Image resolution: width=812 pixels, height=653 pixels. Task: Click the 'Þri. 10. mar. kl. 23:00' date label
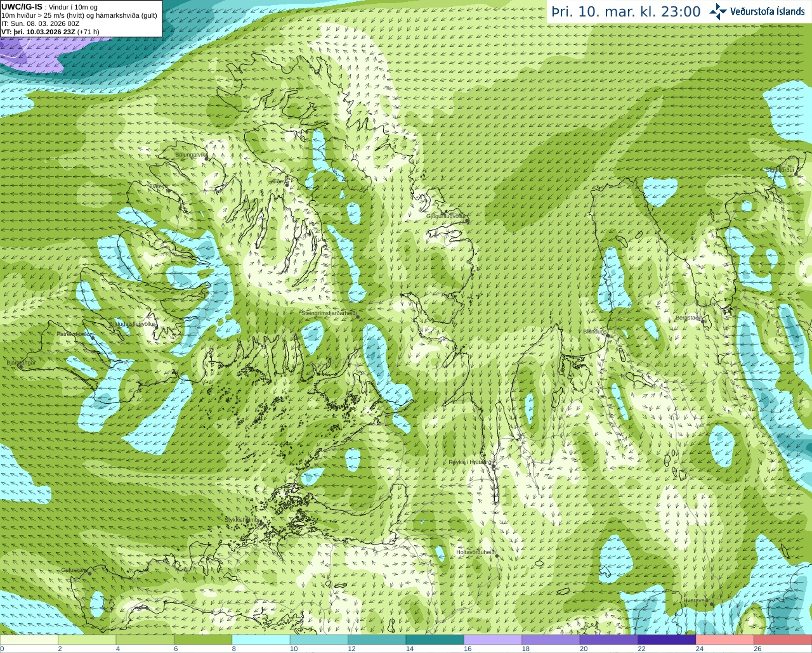pos(626,12)
